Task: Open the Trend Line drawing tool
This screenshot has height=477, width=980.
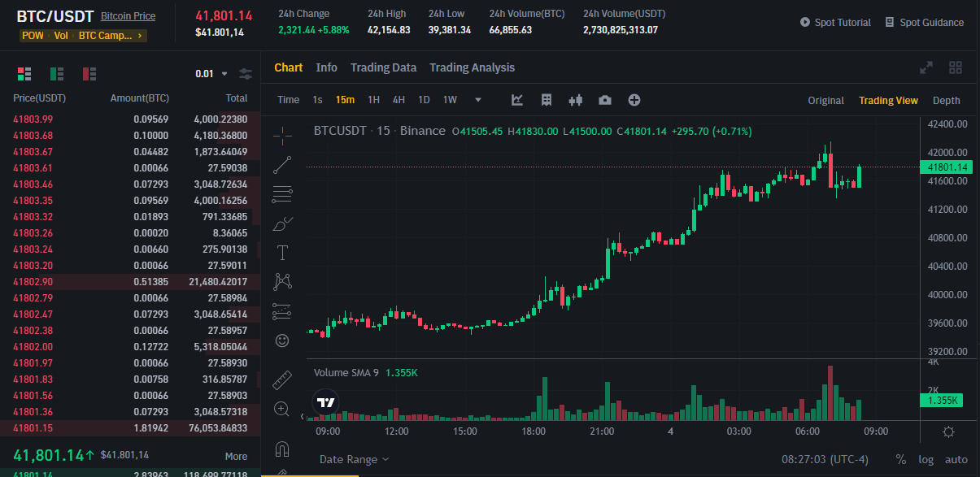Action: point(282,165)
